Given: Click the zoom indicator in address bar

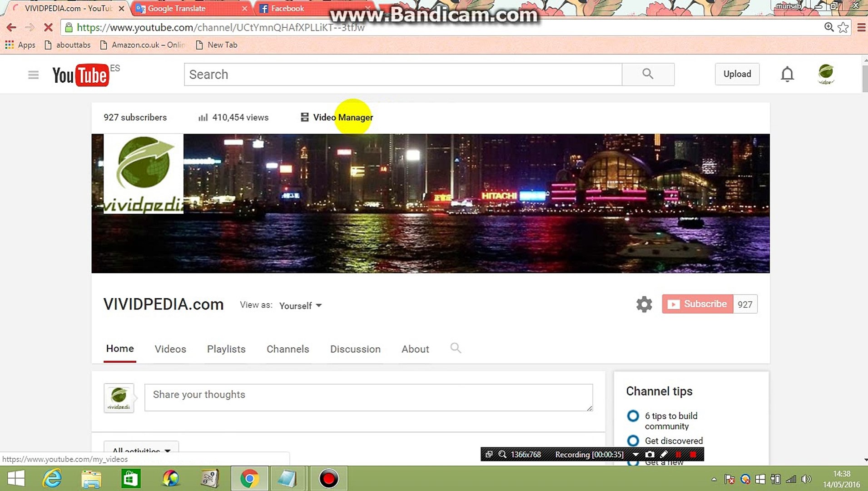Looking at the screenshot, I should coord(829,27).
